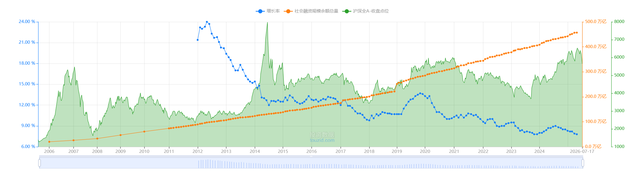644x171 pixels.
Task: Click the right zoom slider handle
Action: pos(583,163)
